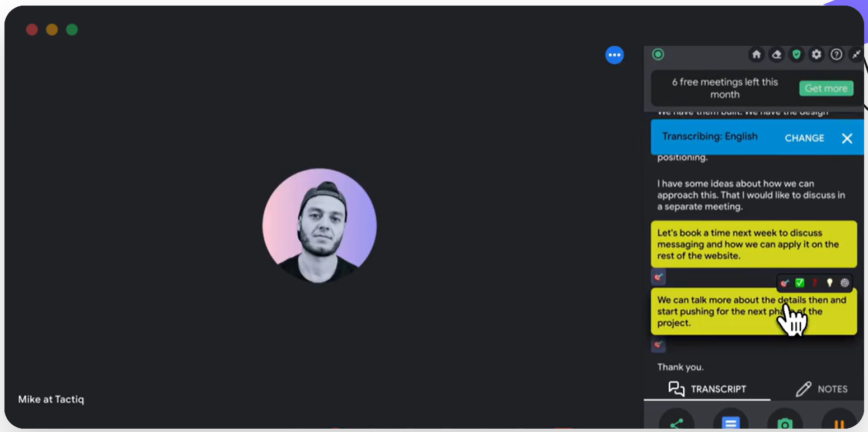
Task: Toggle the green recording status indicator
Action: click(658, 54)
